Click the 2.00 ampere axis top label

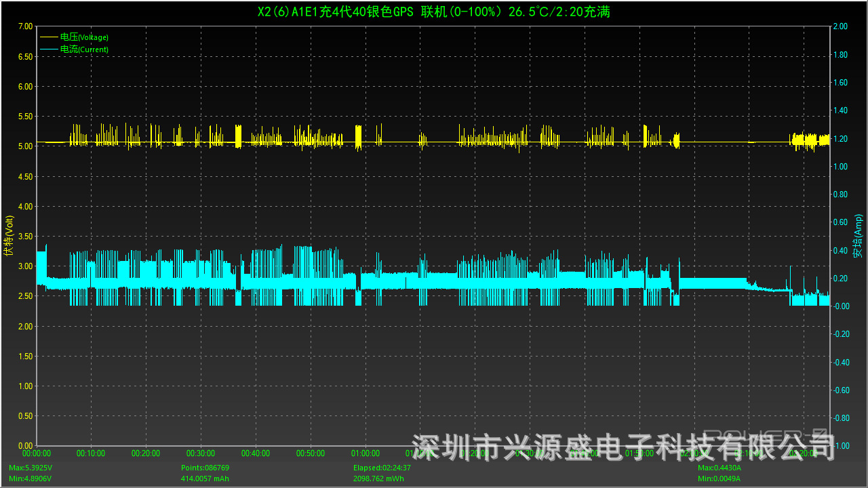tap(840, 26)
